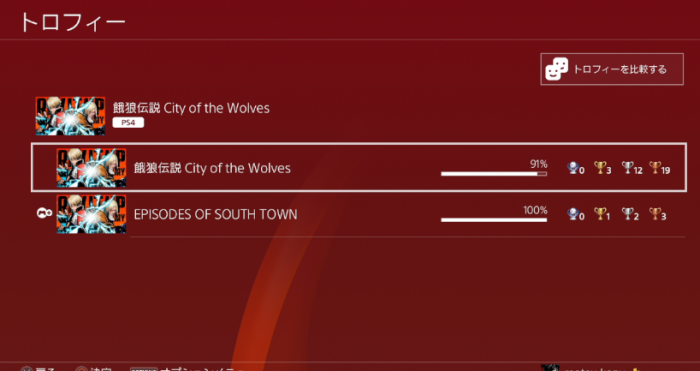Click the compare trophies faces icon
This screenshot has width=700, height=371.
(557, 69)
